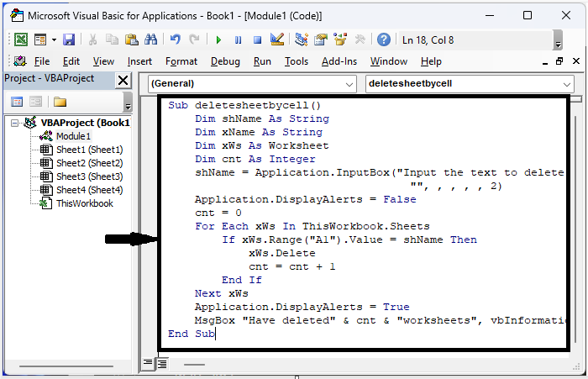Place cursor on 'xWs.Delete' code line

pos(282,253)
